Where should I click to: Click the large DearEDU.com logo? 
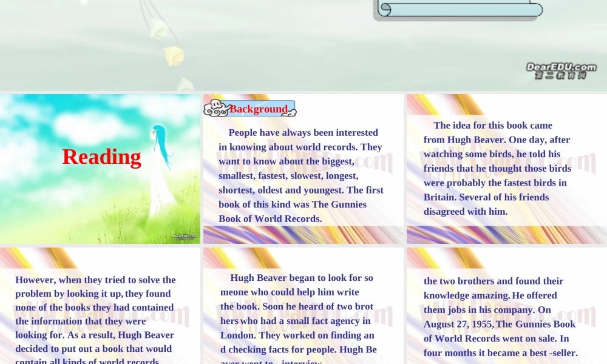click(560, 70)
